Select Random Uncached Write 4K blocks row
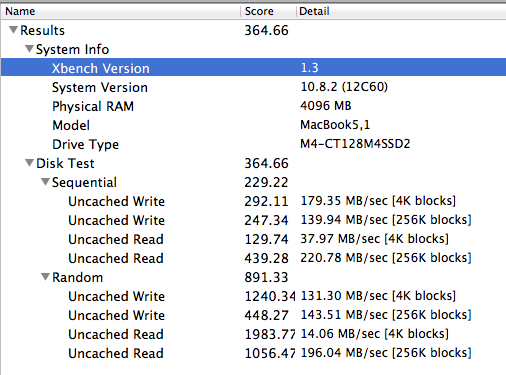 (253, 296)
